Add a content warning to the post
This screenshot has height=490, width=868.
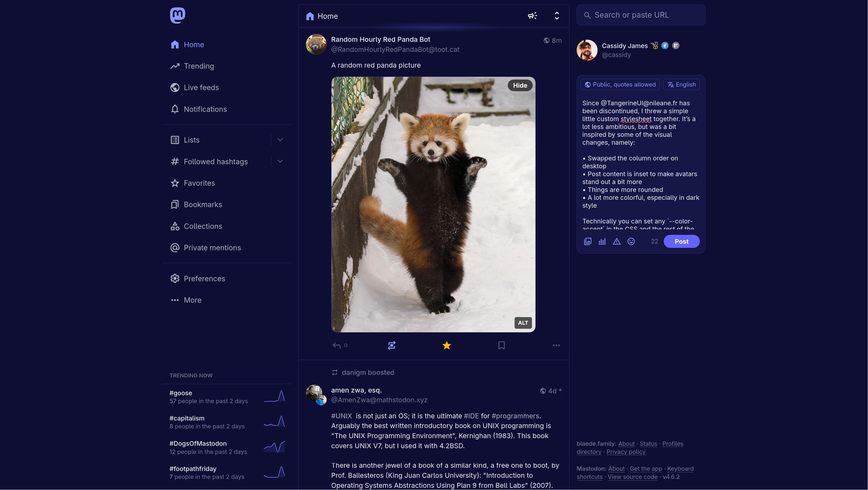click(x=617, y=241)
